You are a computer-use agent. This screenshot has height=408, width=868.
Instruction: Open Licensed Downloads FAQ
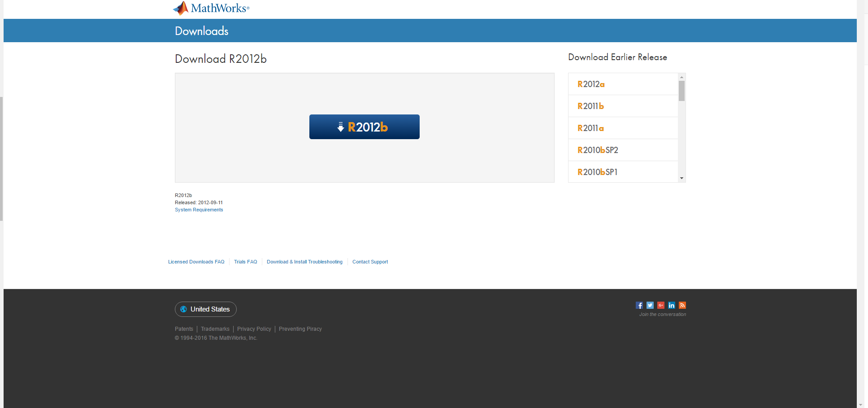[x=196, y=262]
